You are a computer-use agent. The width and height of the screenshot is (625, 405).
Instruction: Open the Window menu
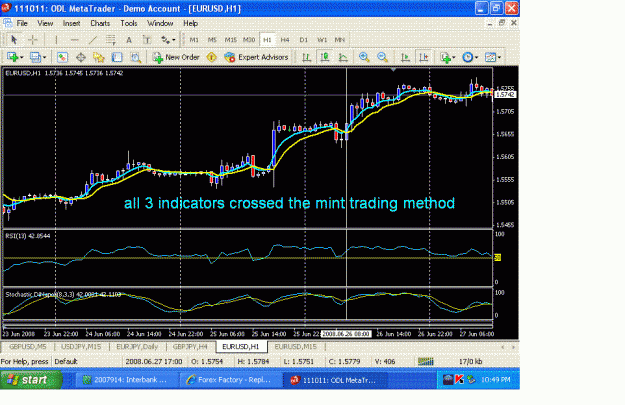(x=160, y=23)
